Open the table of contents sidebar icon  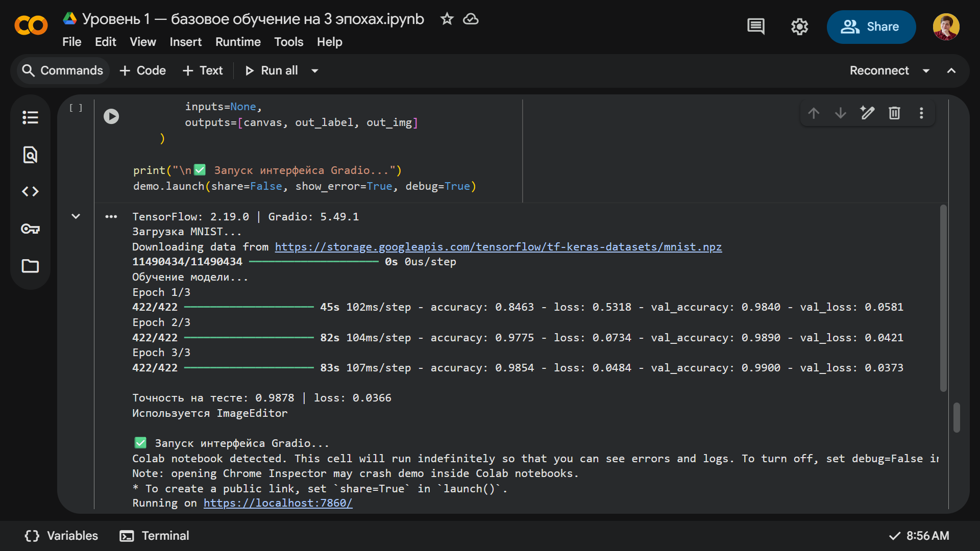coord(30,117)
